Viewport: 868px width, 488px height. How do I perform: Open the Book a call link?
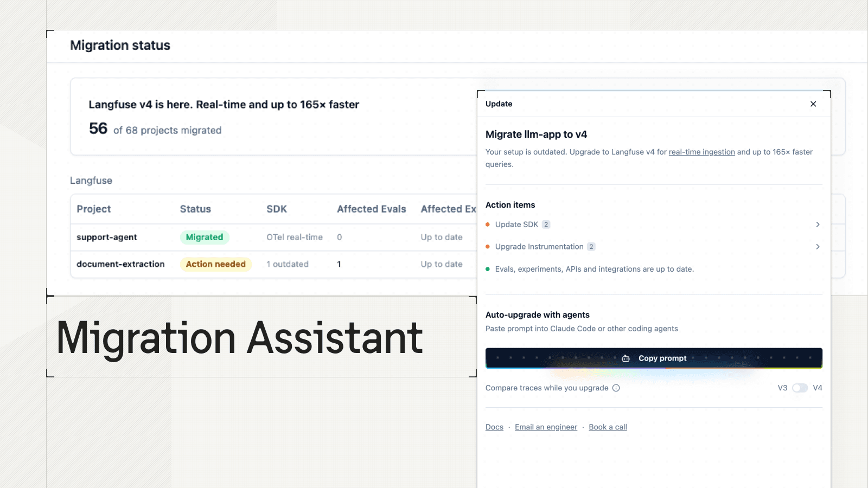tap(608, 427)
